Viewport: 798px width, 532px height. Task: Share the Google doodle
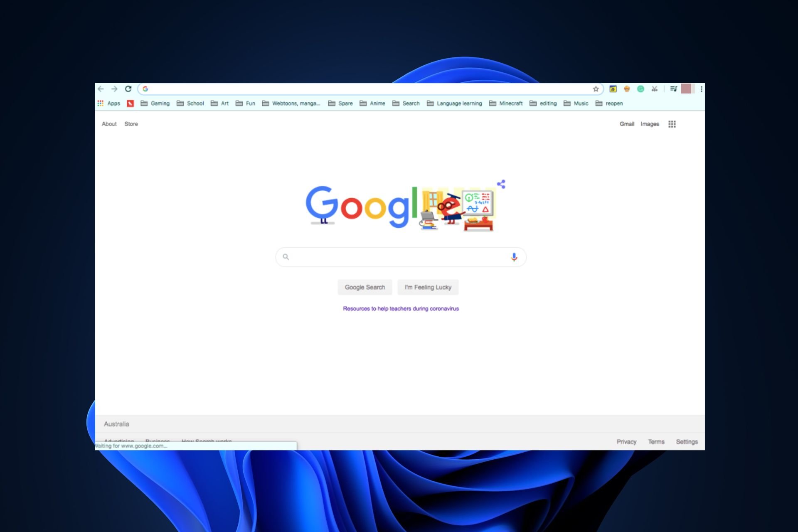click(501, 184)
